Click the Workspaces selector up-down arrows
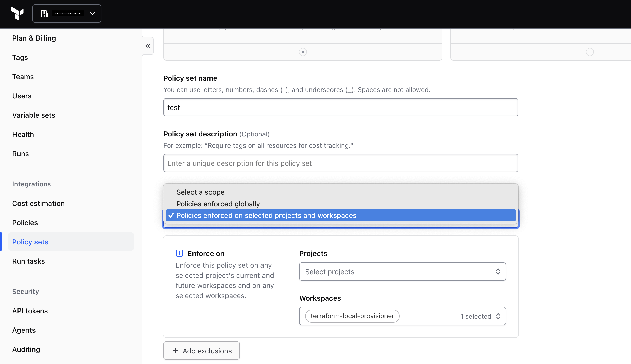 coord(498,316)
